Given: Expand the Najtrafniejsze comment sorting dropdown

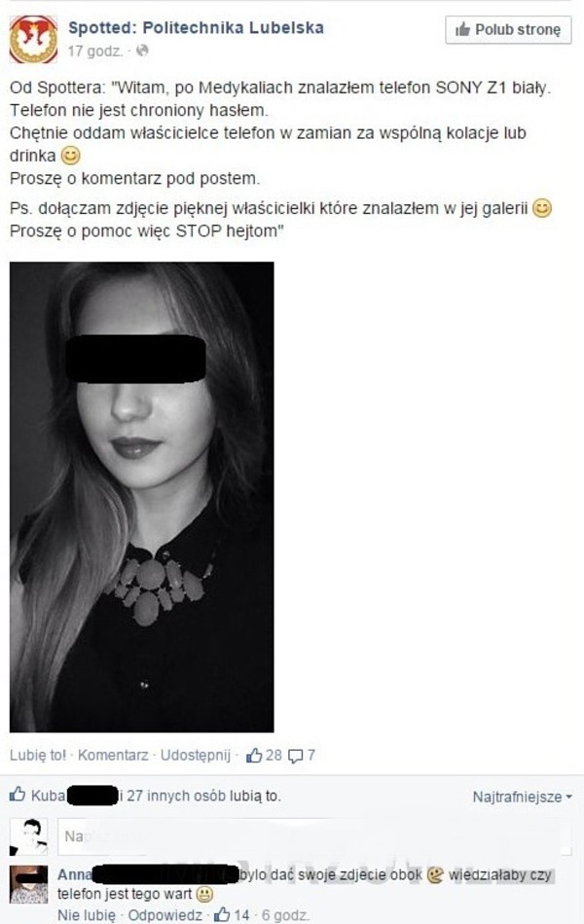Looking at the screenshot, I should pyautogui.click(x=523, y=797).
